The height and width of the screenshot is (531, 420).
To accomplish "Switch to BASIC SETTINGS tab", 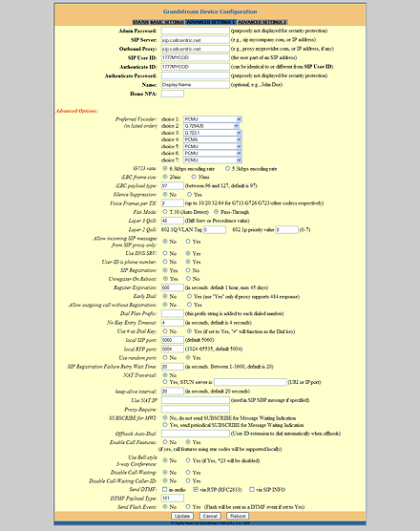I will [167, 22].
